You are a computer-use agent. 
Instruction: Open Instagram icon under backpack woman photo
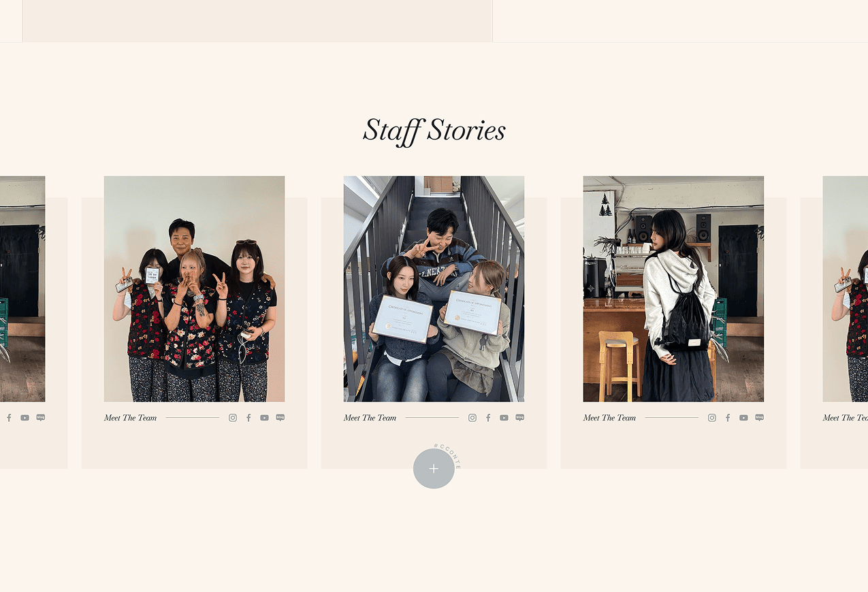tap(712, 418)
